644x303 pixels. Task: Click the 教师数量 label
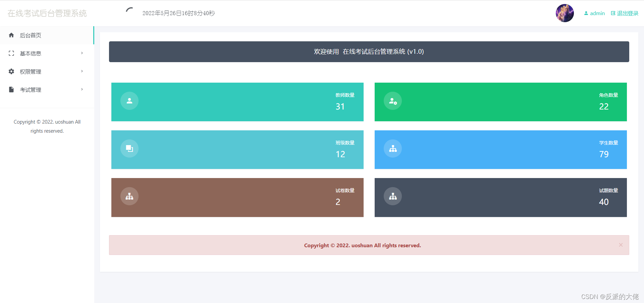(x=345, y=95)
